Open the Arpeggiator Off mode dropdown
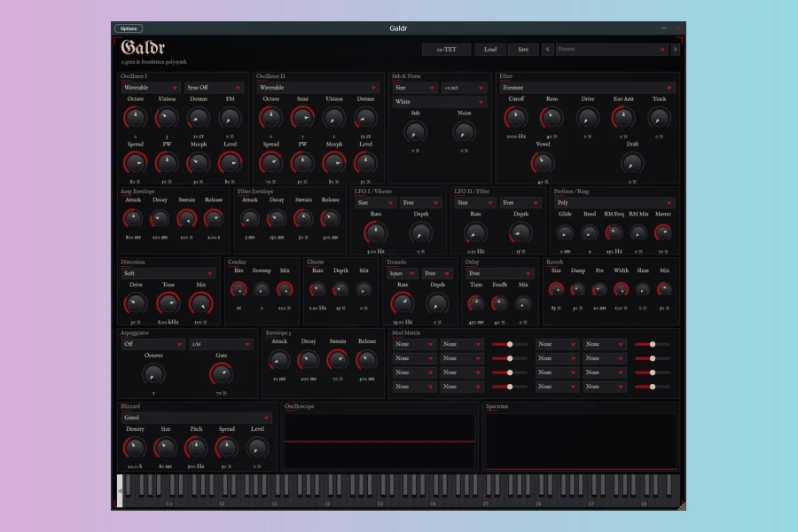798x532 pixels. (x=153, y=344)
